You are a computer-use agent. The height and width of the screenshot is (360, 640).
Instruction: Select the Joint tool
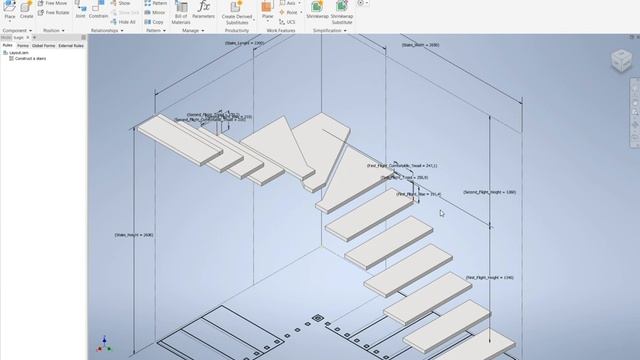click(x=80, y=10)
